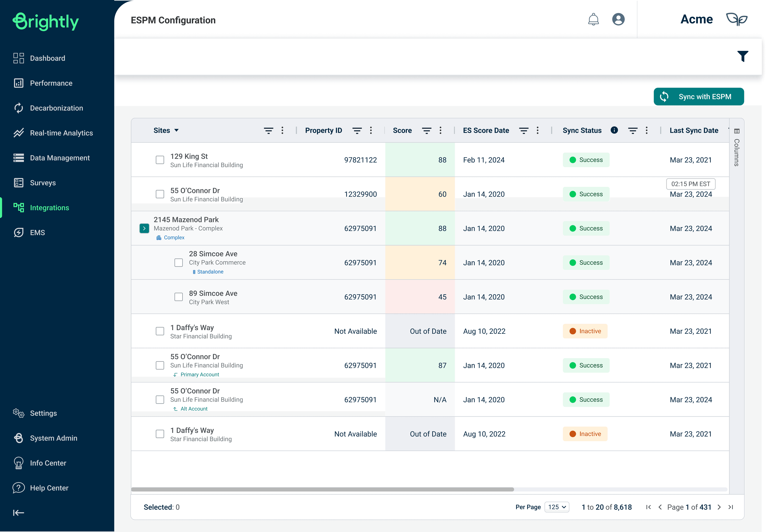
Task: Open the Per Page 125 dropdown
Action: pyautogui.click(x=557, y=507)
